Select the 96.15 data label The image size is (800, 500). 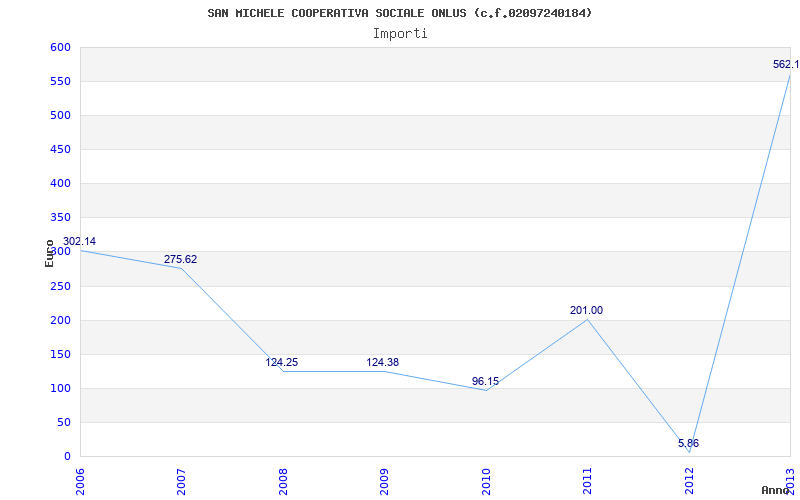click(x=485, y=381)
